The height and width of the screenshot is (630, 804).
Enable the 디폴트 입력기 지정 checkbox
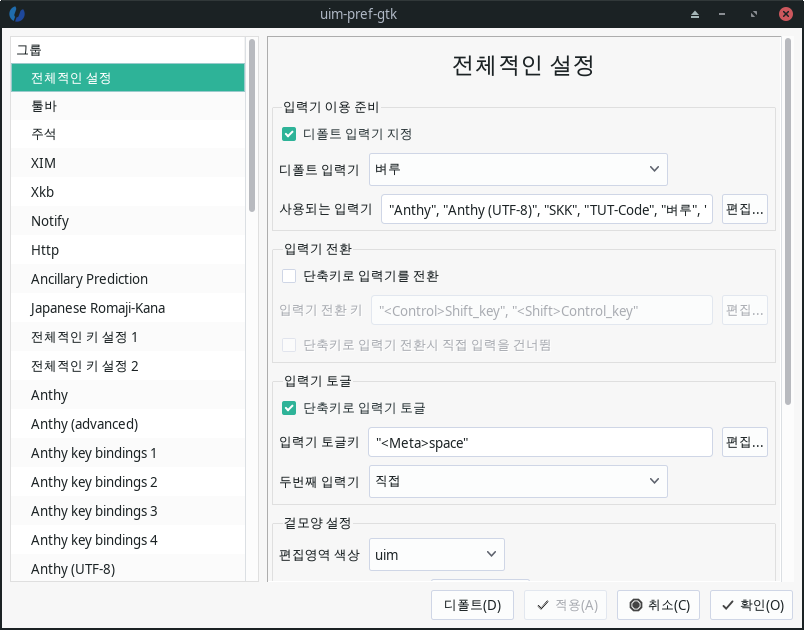point(289,134)
